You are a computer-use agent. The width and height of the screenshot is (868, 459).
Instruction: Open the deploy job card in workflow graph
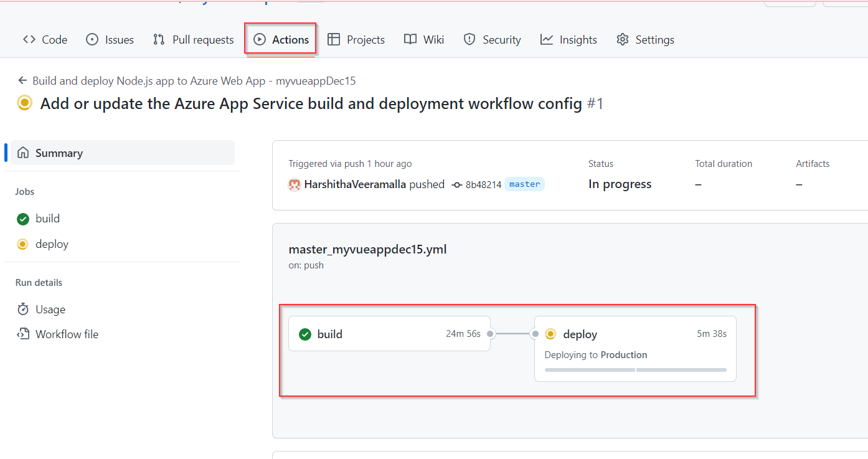click(635, 349)
